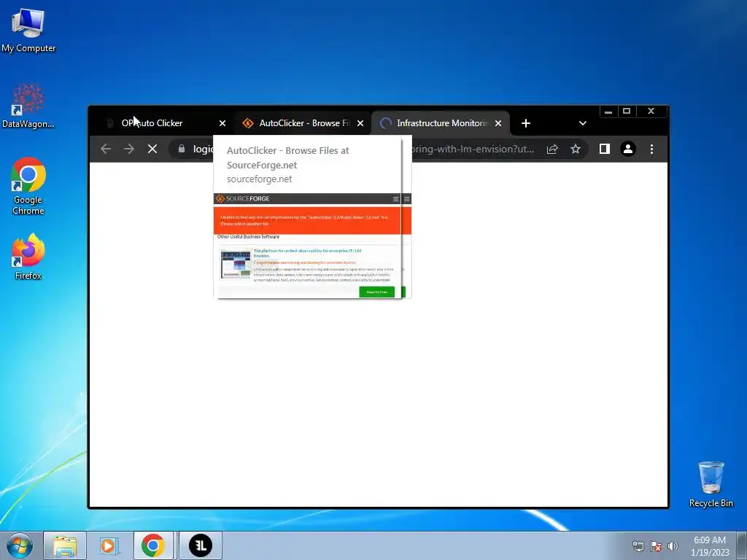
Task: Close the AutoClicker Browse Files tab
Action: point(360,123)
